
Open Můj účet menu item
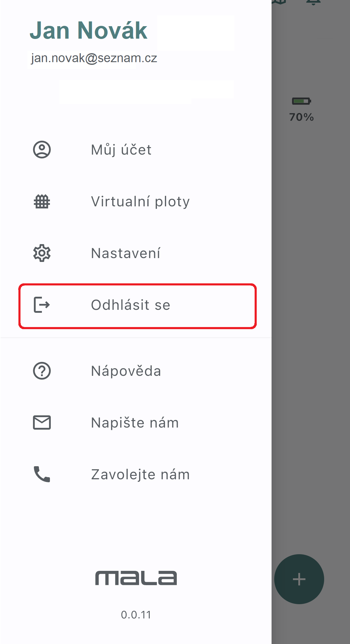pyautogui.click(x=136, y=150)
